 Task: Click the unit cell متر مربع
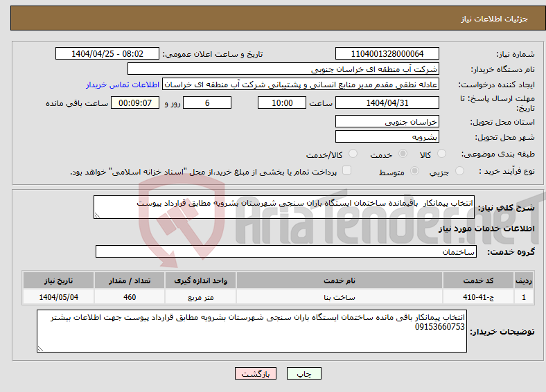pyautogui.click(x=200, y=297)
